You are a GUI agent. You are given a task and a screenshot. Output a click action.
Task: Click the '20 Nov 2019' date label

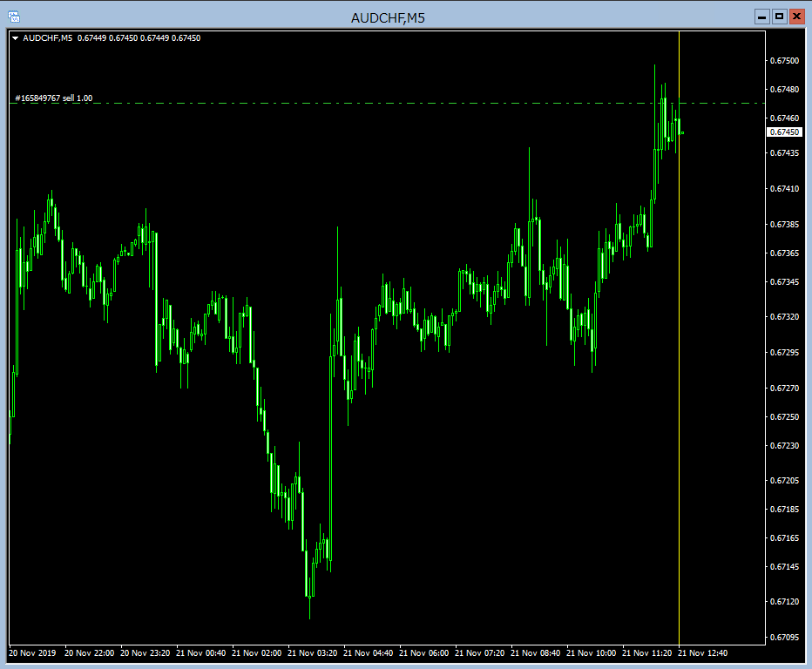coord(32,653)
